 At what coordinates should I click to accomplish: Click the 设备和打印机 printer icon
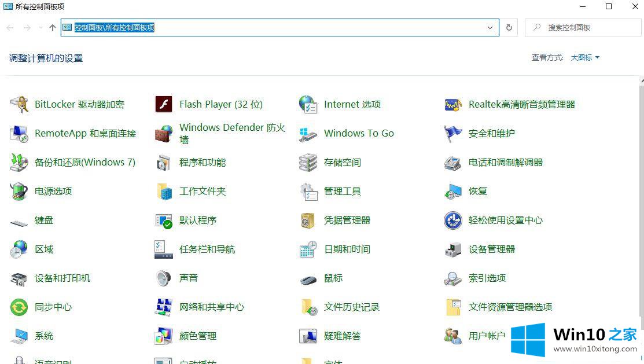[19, 278]
